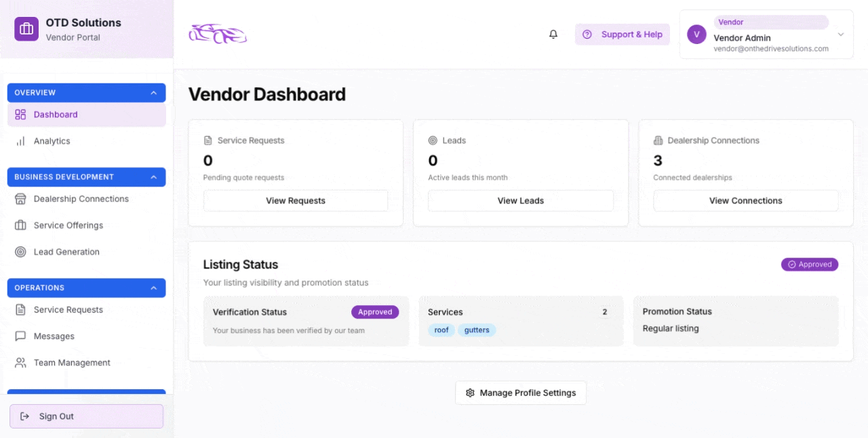Click the Analytics bar chart icon

20,141
